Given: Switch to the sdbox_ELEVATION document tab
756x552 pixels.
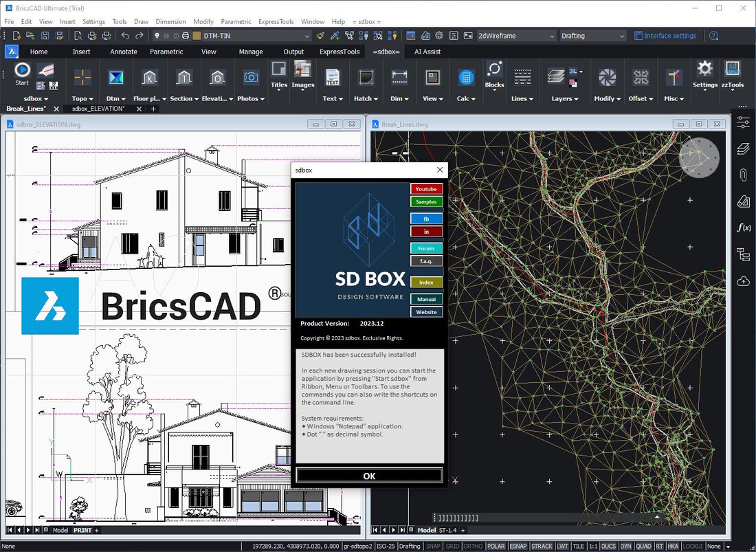Looking at the screenshot, I should point(98,109).
